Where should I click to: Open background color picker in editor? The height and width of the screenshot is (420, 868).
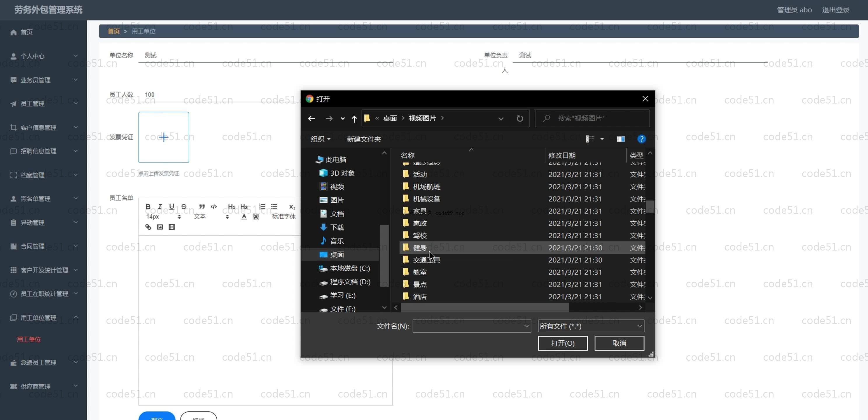(x=256, y=216)
